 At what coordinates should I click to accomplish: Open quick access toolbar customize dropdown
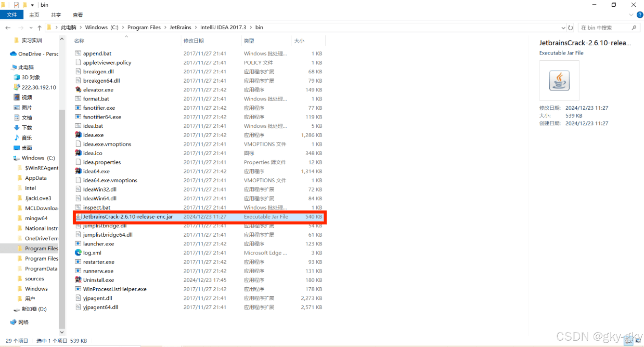click(x=32, y=5)
